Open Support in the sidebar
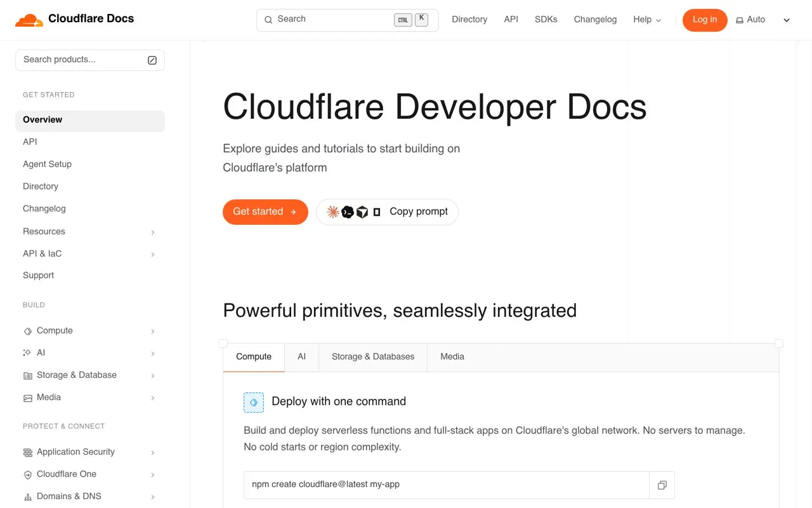812x508 pixels. coord(38,276)
